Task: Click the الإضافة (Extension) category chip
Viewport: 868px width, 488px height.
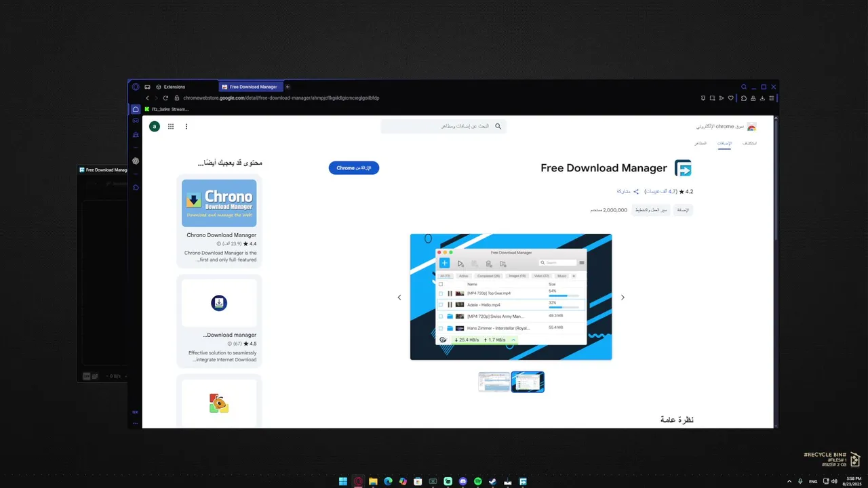Action: point(683,210)
